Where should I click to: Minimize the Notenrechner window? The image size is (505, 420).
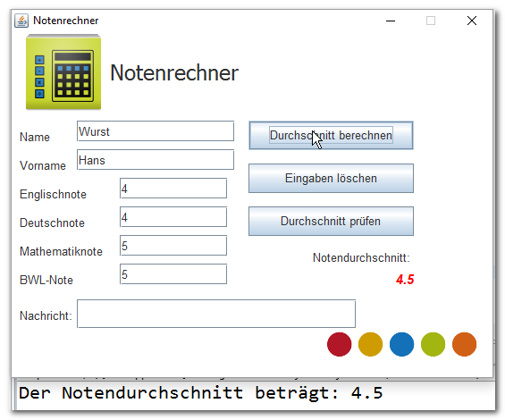click(391, 21)
